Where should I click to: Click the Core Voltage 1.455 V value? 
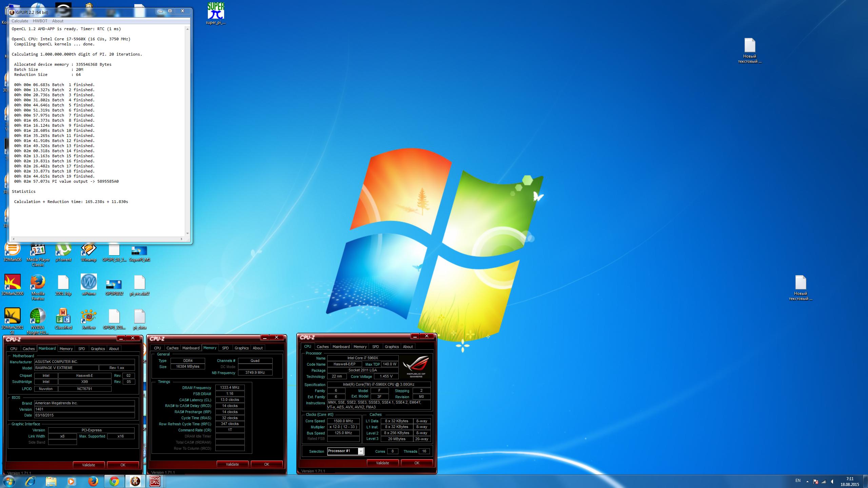pos(386,376)
